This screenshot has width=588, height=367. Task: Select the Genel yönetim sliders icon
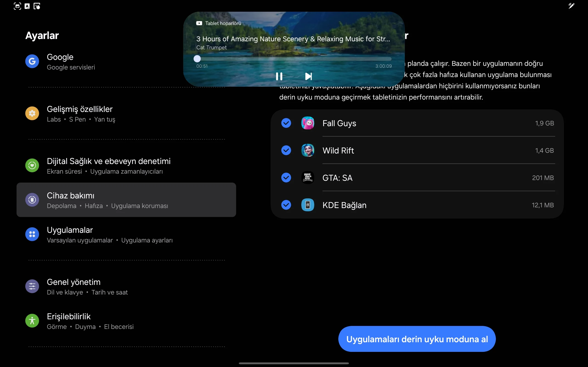coord(32,286)
